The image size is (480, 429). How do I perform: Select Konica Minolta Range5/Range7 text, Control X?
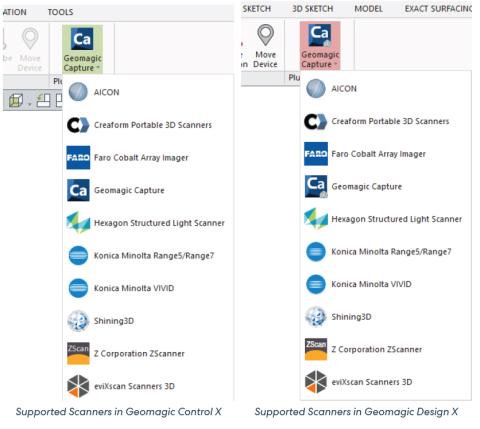[154, 256]
